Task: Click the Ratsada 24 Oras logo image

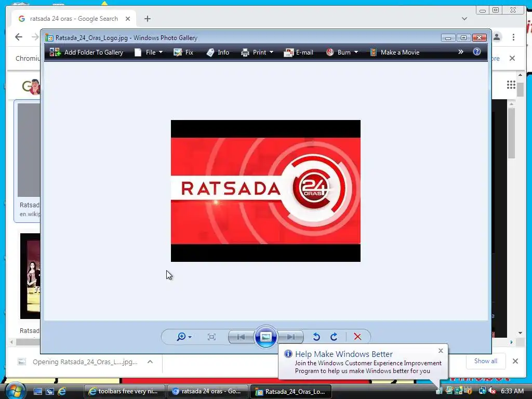Action: tap(265, 191)
